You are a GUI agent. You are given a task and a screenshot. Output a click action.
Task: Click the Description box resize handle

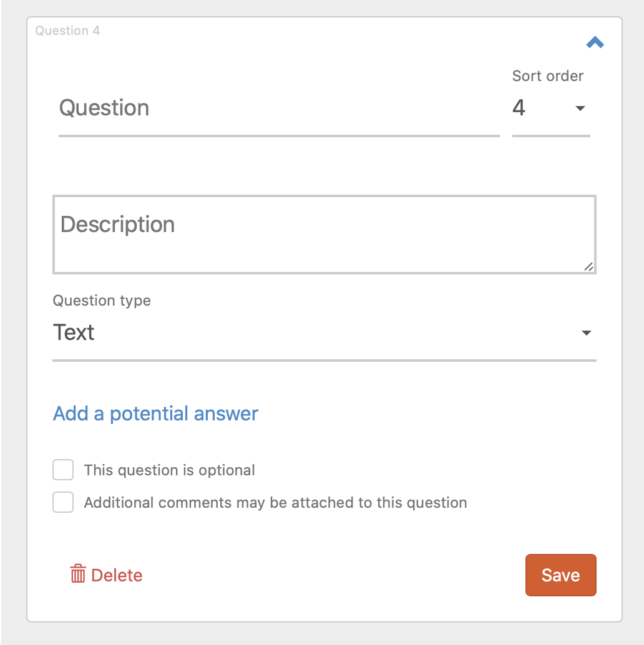(588, 266)
